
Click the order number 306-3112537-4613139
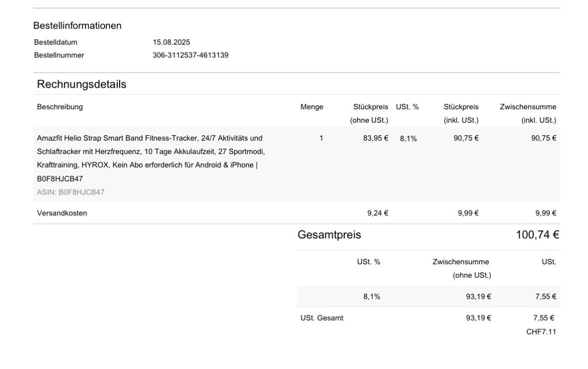tap(191, 55)
